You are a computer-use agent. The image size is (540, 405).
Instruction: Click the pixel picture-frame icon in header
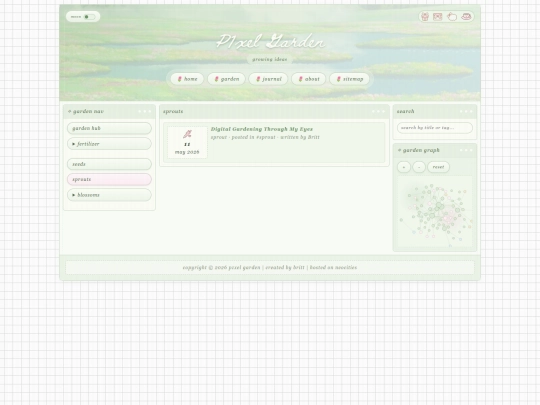[x=438, y=17]
